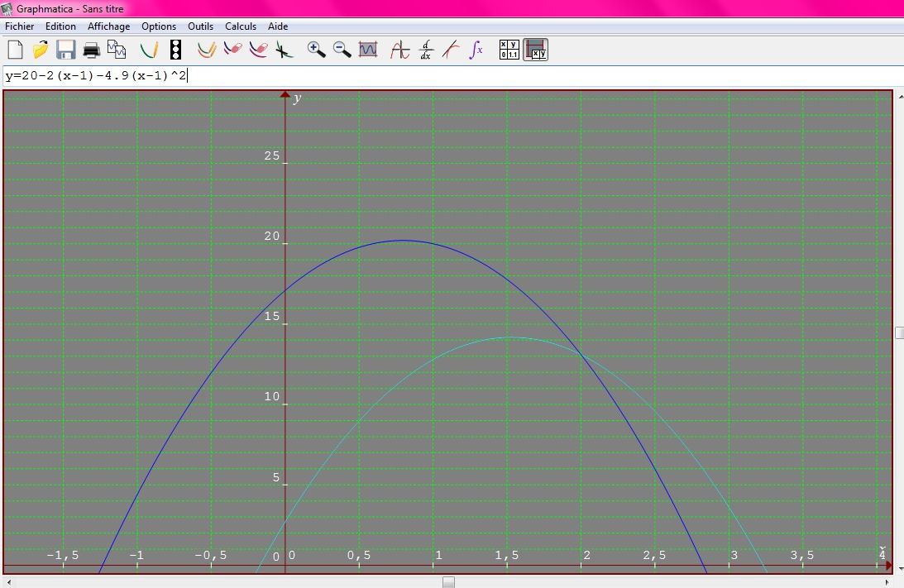This screenshot has width=904, height=588.
Task: Click the cyan parabola's peak
Action: tap(509, 337)
